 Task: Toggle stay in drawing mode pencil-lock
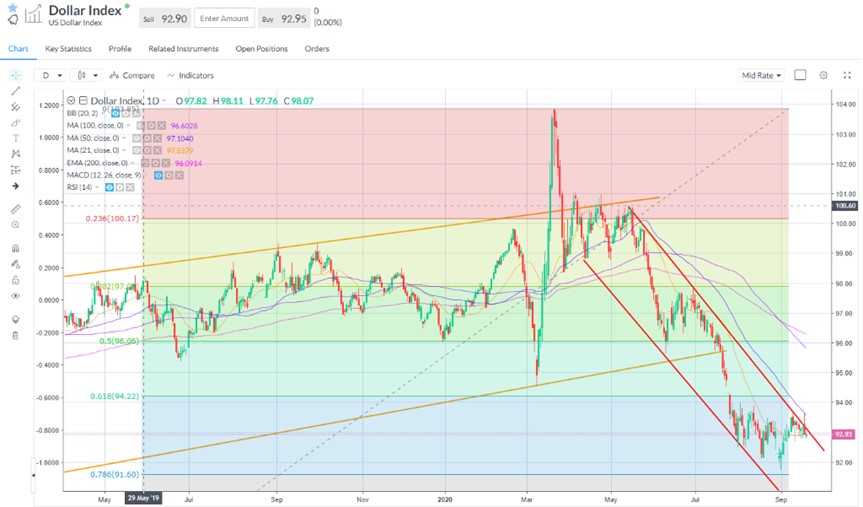pos(15,264)
